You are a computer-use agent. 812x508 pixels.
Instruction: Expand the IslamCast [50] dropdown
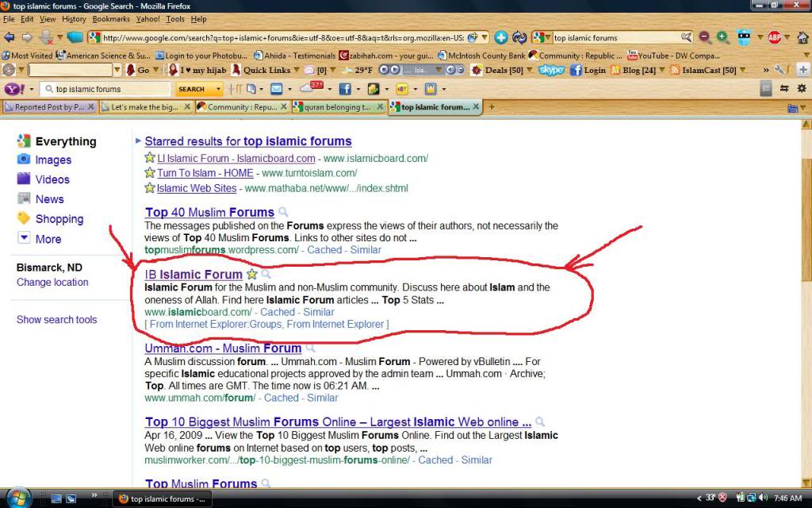coord(742,70)
